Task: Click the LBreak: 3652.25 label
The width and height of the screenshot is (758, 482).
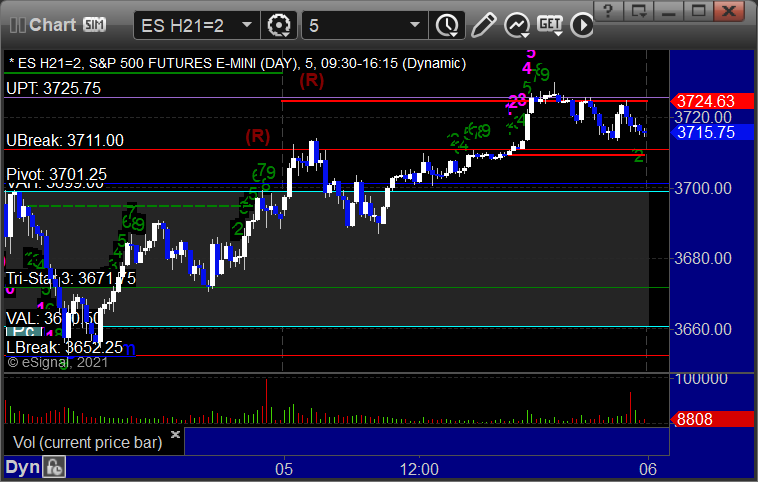Action: coord(64,347)
